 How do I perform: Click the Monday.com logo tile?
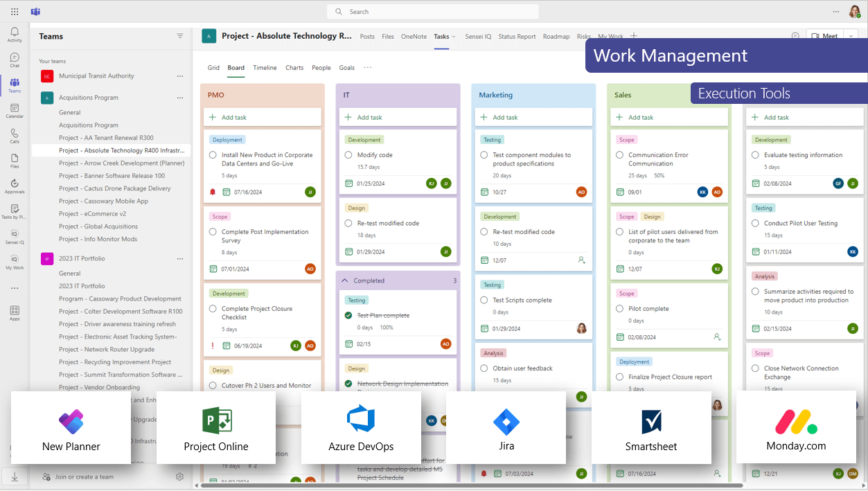pos(796,427)
